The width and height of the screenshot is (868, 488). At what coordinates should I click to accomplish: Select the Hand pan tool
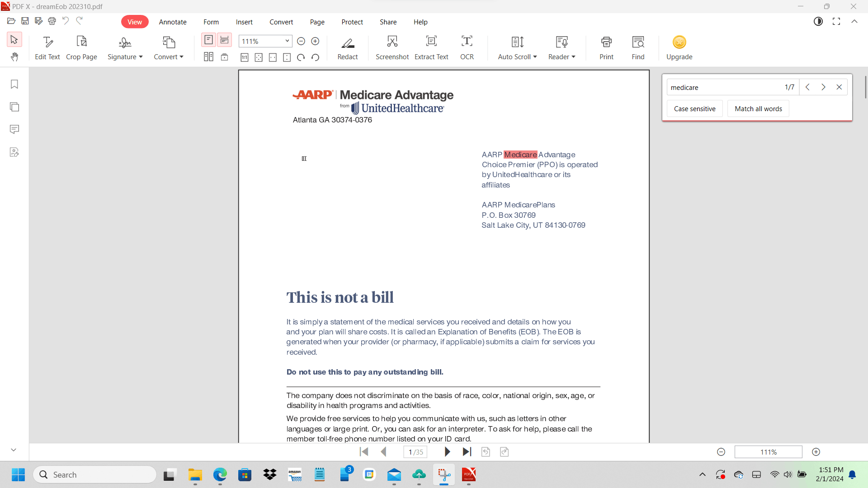coord(14,57)
